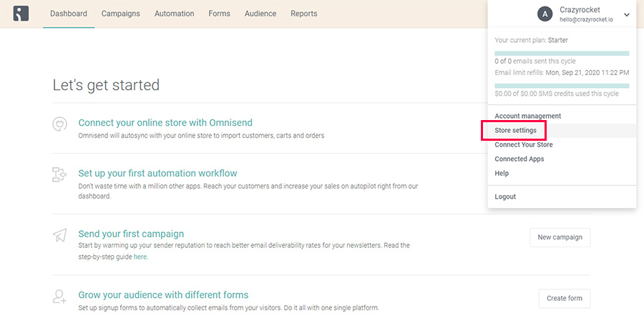Click Logout in the account menu

(x=505, y=197)
